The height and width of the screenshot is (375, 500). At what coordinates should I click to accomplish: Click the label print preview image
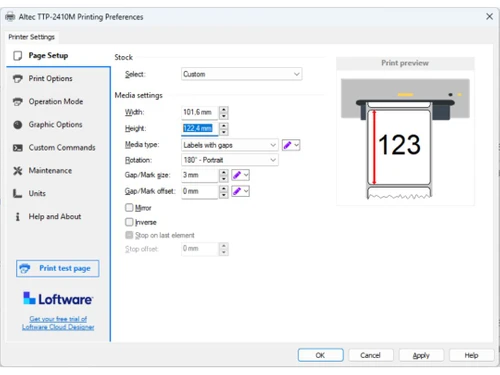tap(405, 138)
